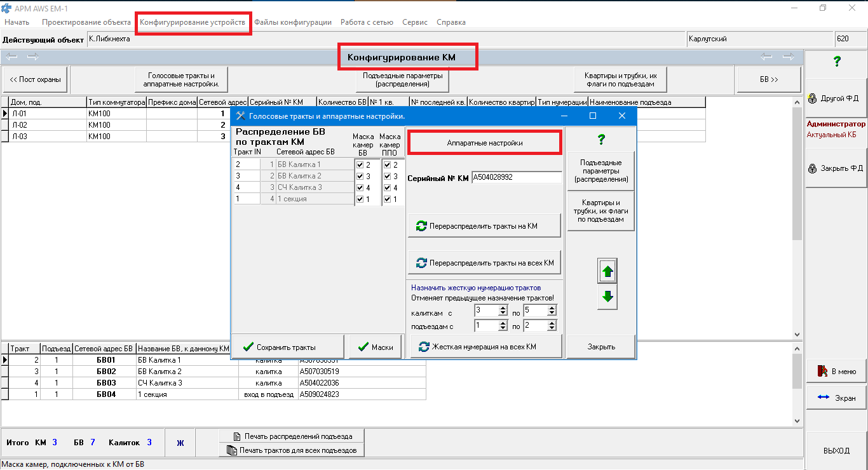Click Перераспределить тракты на всех КМ

[x=484, y=262]
